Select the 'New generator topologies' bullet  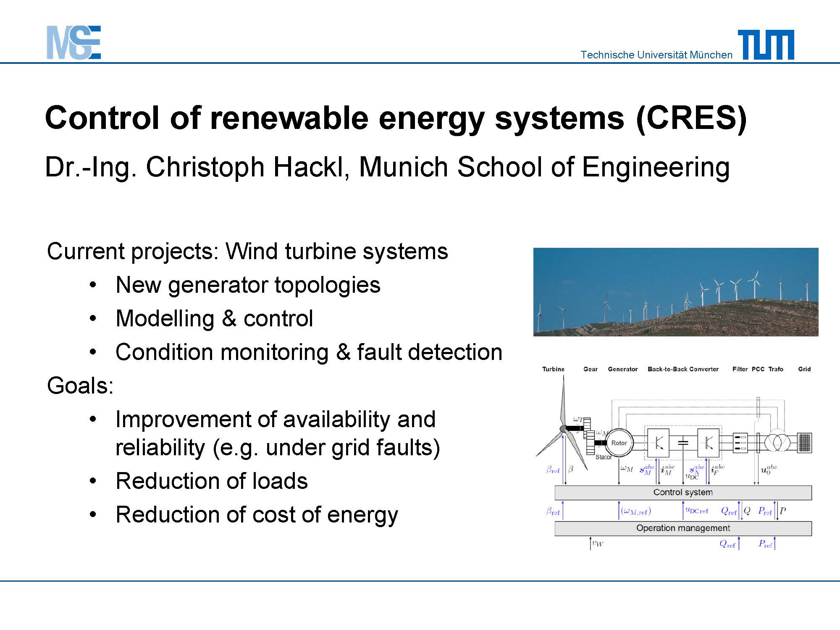(248, 285)
